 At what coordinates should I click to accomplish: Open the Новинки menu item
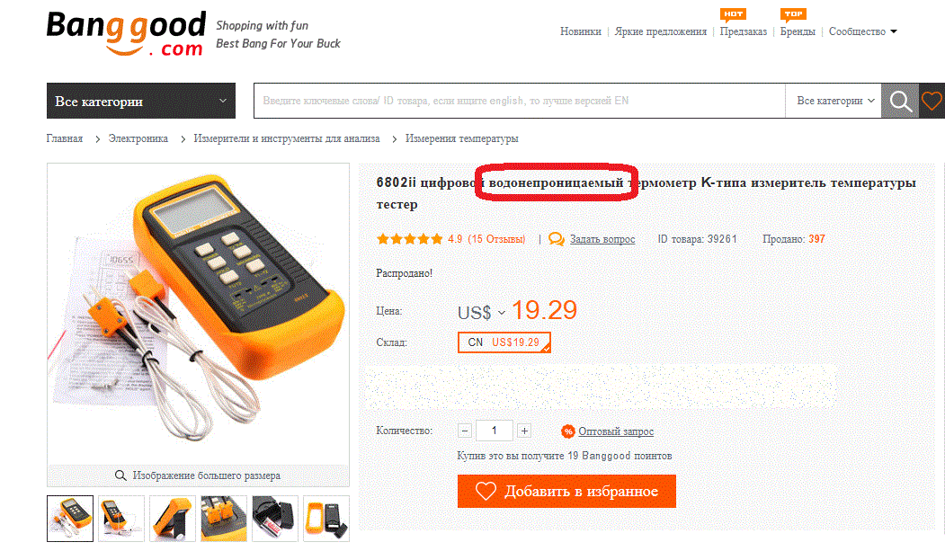coord(580,31)
